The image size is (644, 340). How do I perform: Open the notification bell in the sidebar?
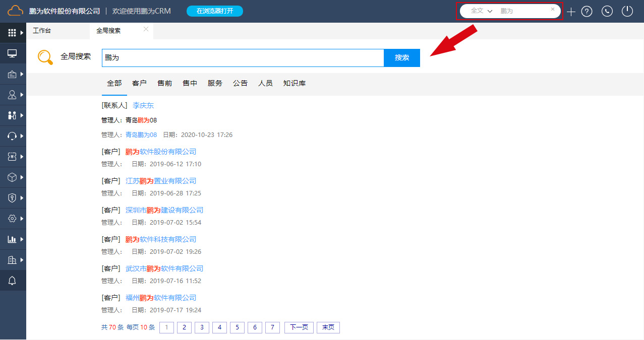pos(13,281)
